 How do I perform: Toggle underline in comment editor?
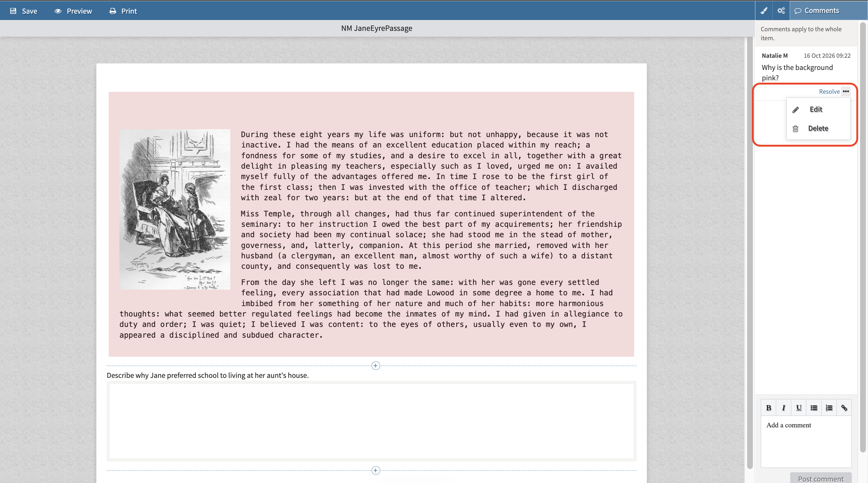tap(799, 408)
